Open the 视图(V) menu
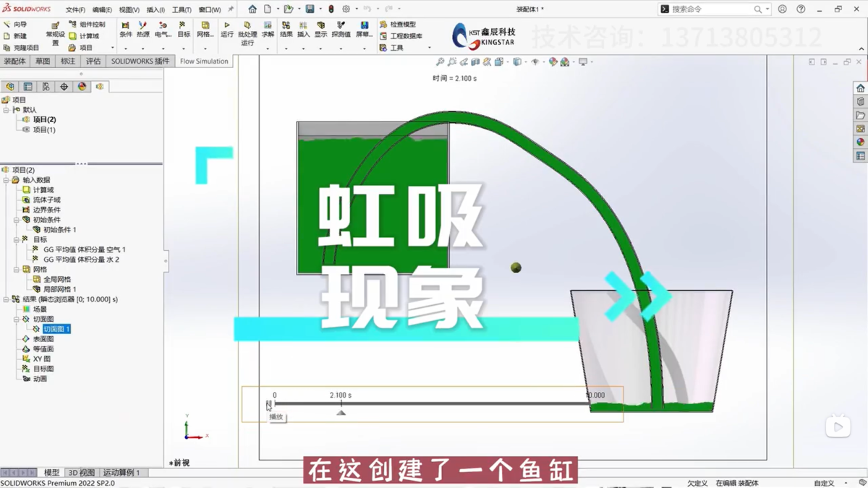This screenshot has height=488, width=868. coord(129,10)
